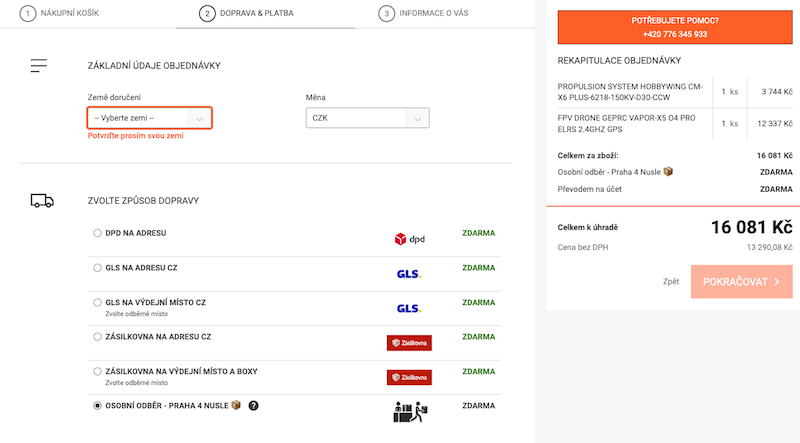
Task: Click Potřebujete pomoc phone banner
Action: (675, 28)
